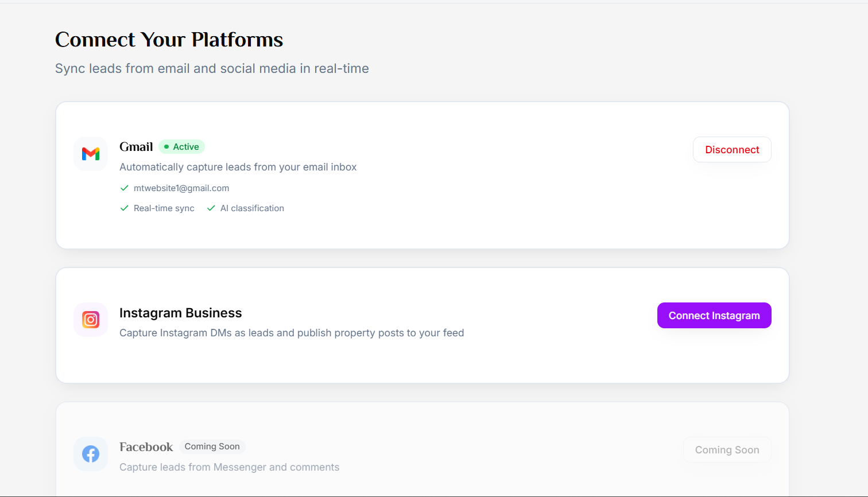Click the Instagram logo icon
Screen dimensions: 868x497
(x=91, y=320)
